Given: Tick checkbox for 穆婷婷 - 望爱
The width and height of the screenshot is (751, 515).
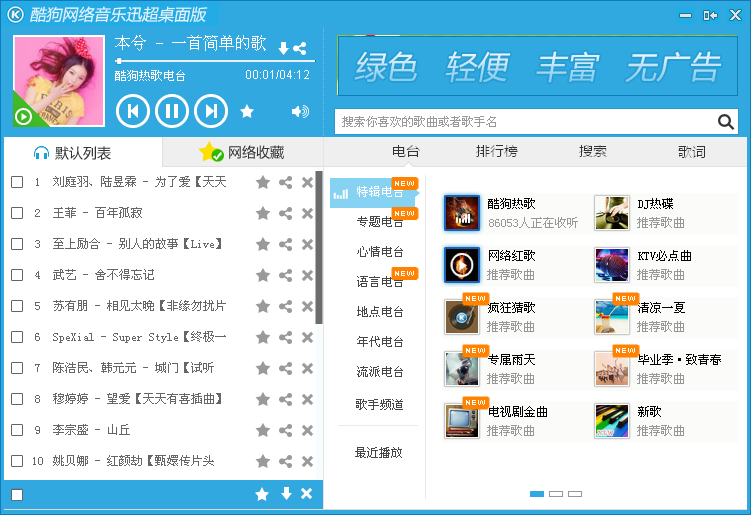Looking at the screenshot, I should pyautogui.click(x=17, y=399).
